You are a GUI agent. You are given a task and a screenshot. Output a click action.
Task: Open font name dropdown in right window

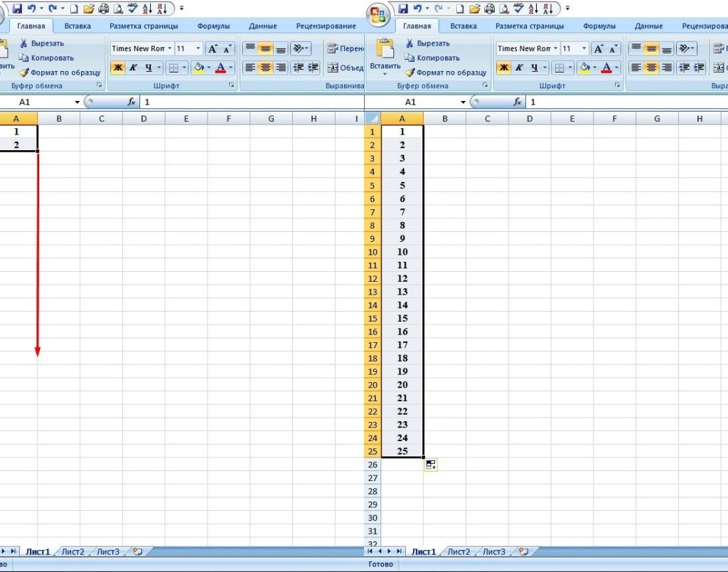[x=555, y=49]
